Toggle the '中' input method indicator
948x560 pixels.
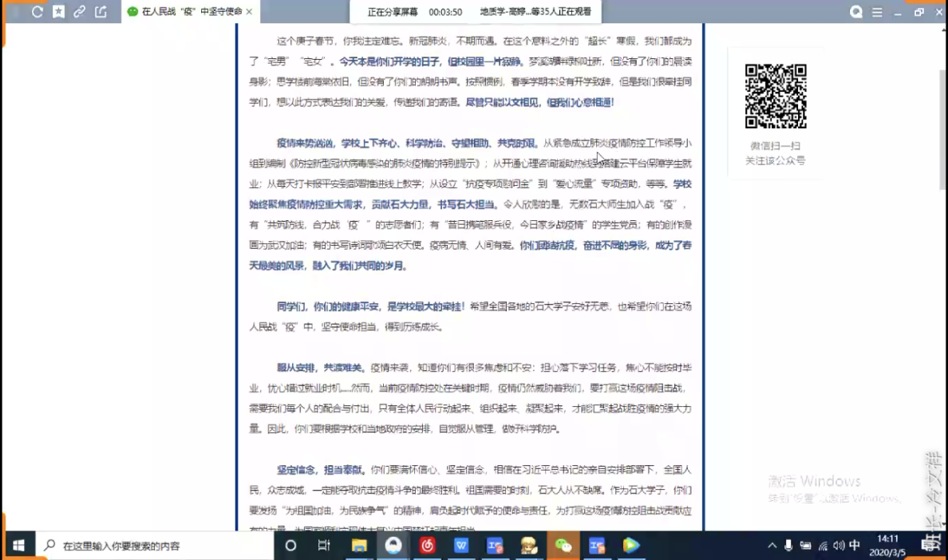pyautogui.click(x=855, y=546)
